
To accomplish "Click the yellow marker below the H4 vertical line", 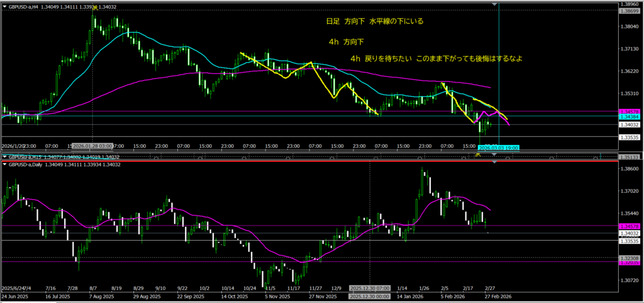I will 479,154.
